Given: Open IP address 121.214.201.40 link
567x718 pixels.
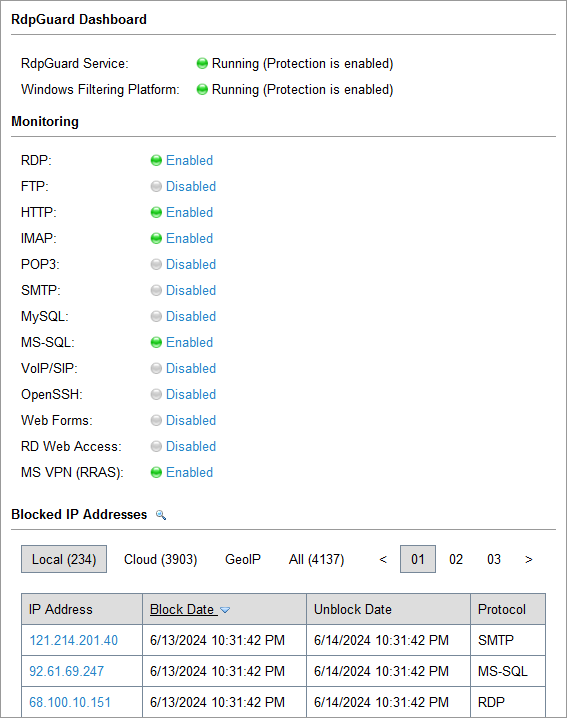Looking at the screenshot, I should (73, 640).
